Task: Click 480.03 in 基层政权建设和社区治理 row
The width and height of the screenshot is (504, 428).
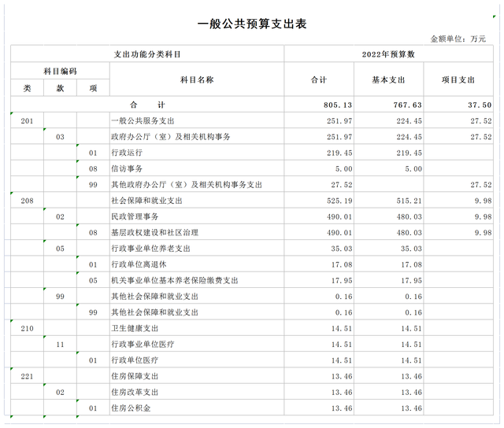Action: (x=409, y=233)
